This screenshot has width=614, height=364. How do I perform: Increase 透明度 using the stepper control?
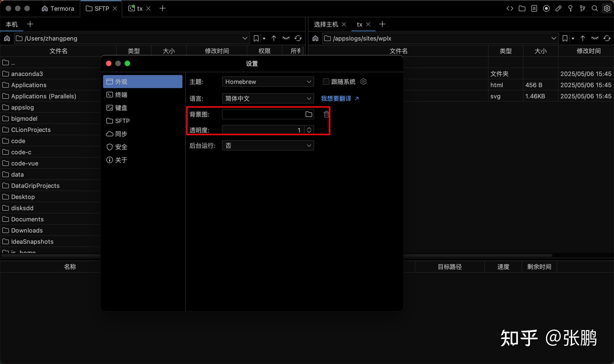point(309,128)
